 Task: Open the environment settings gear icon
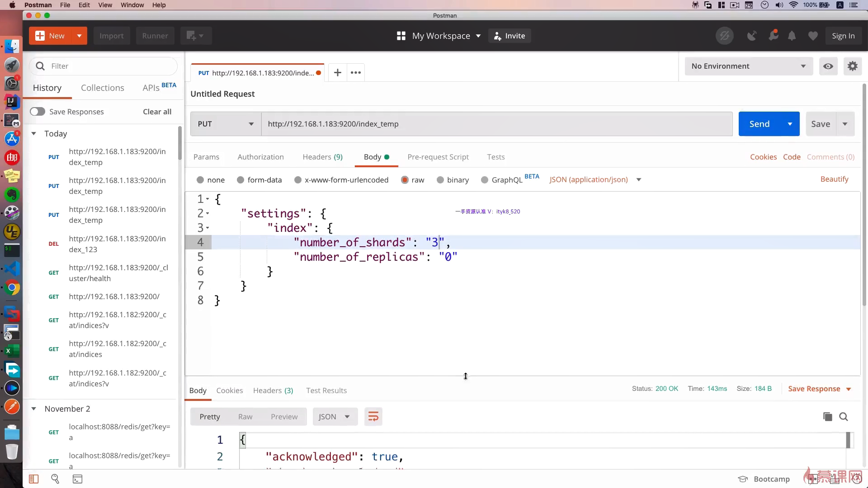coord(852,66)
